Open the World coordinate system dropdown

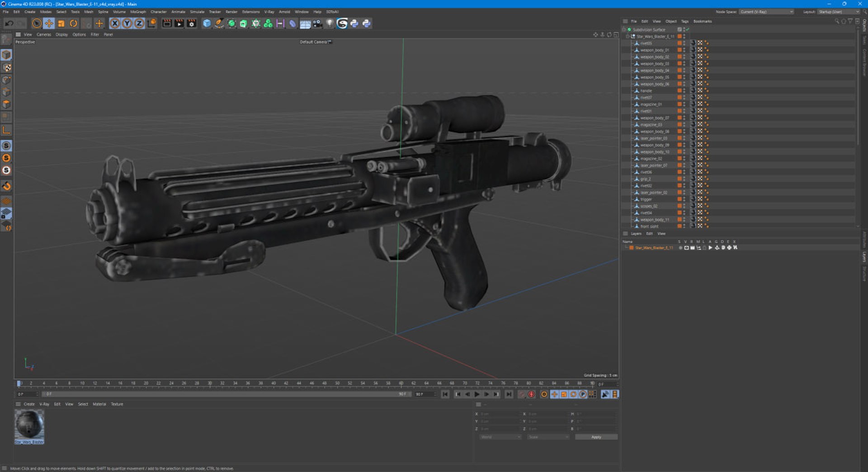click(500, 437)
